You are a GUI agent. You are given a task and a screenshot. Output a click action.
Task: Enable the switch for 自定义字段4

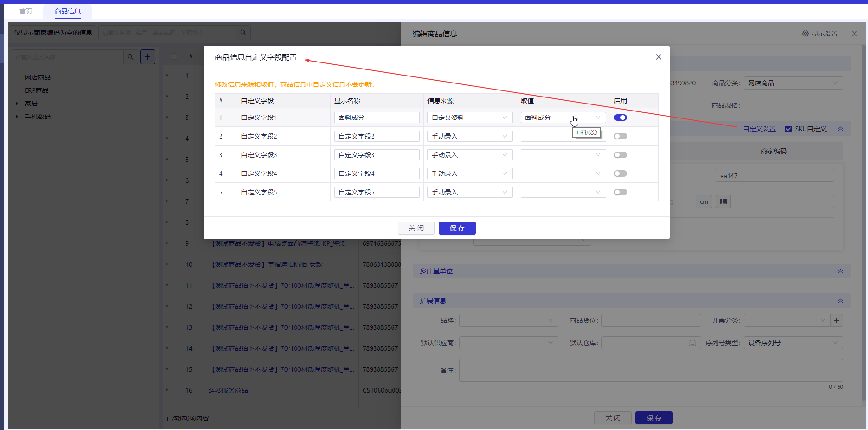pos(620,173)
